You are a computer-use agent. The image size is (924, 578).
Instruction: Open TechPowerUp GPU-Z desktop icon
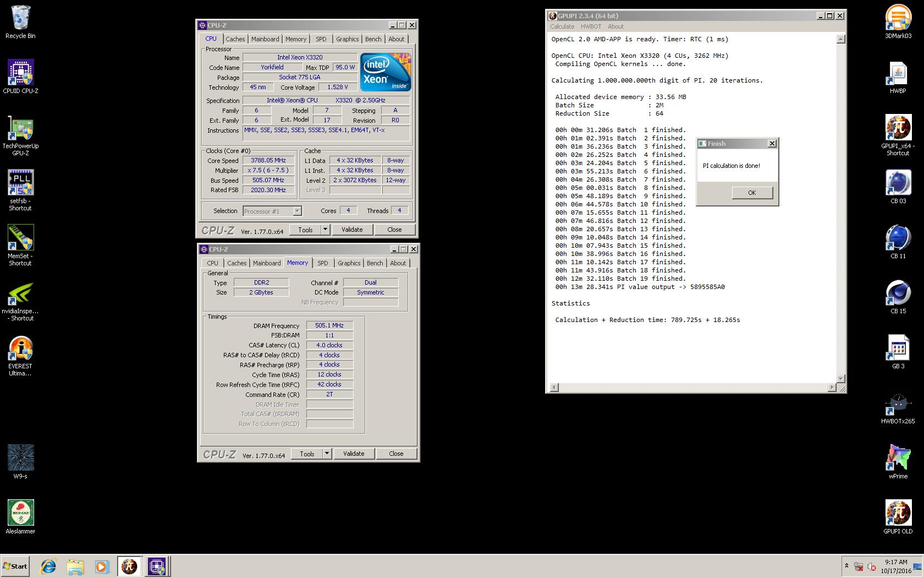point(20,135)
